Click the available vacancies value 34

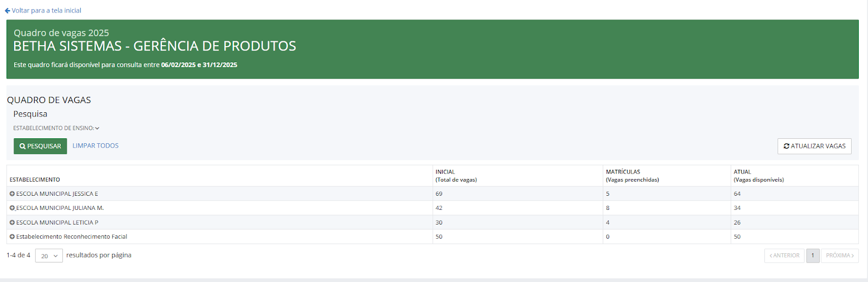click(x=737, y=208)
